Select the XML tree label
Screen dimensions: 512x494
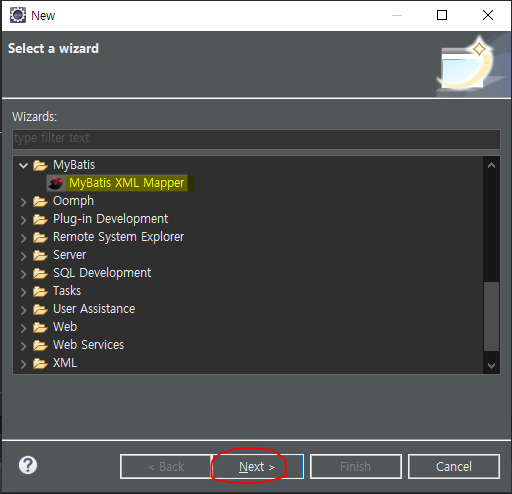point(65,363)
